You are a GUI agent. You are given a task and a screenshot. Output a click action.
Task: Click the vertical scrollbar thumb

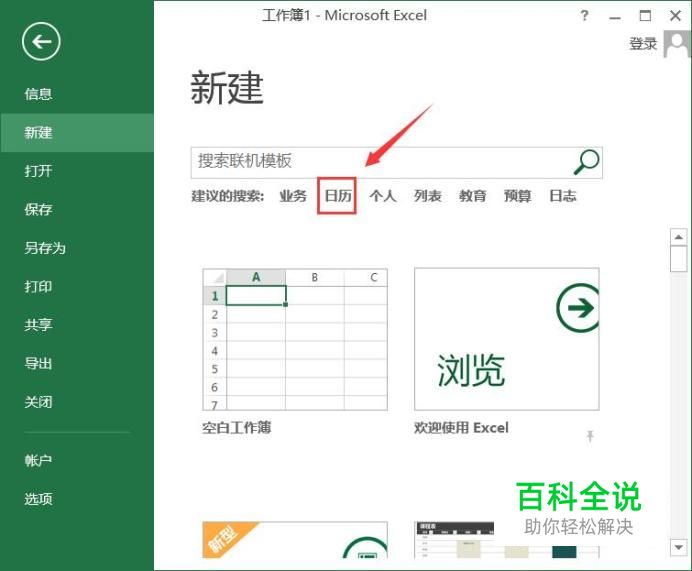point(678,260)
